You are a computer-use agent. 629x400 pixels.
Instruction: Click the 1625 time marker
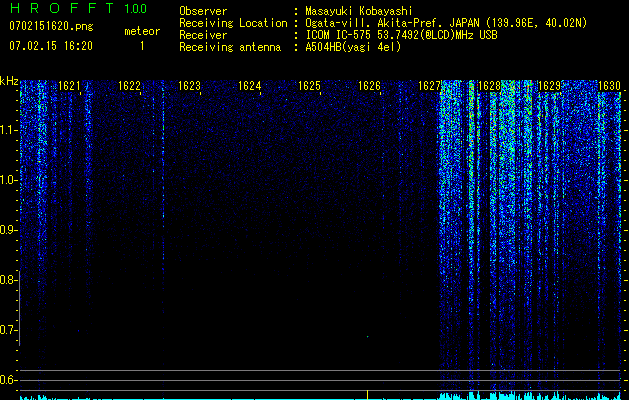pyautogui.click(x=309, y=86)
